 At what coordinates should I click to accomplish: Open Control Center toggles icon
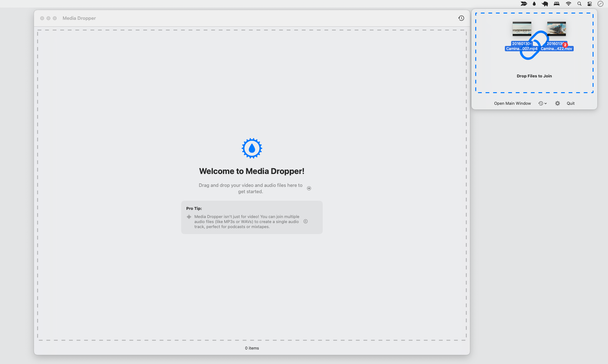590,4
